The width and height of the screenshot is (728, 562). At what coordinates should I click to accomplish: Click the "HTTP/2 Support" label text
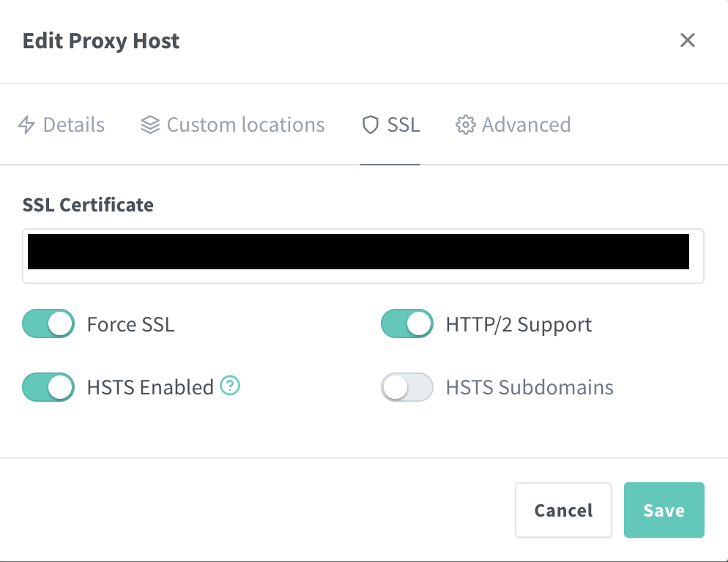click(x=519, y=324)
